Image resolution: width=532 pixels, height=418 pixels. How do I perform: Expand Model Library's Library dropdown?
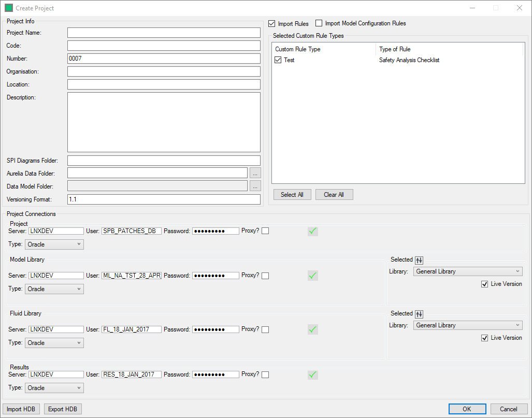click(x=468, y=271)
